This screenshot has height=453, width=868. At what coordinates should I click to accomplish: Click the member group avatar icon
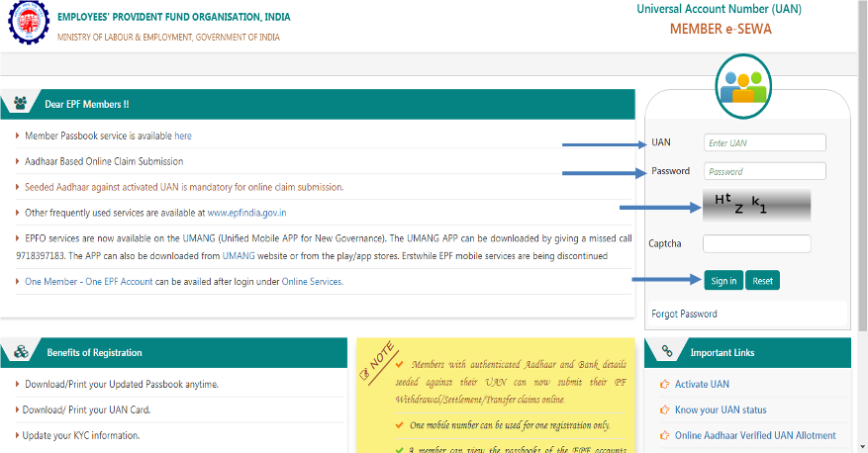pyautogui.click(x=743, y=85)
